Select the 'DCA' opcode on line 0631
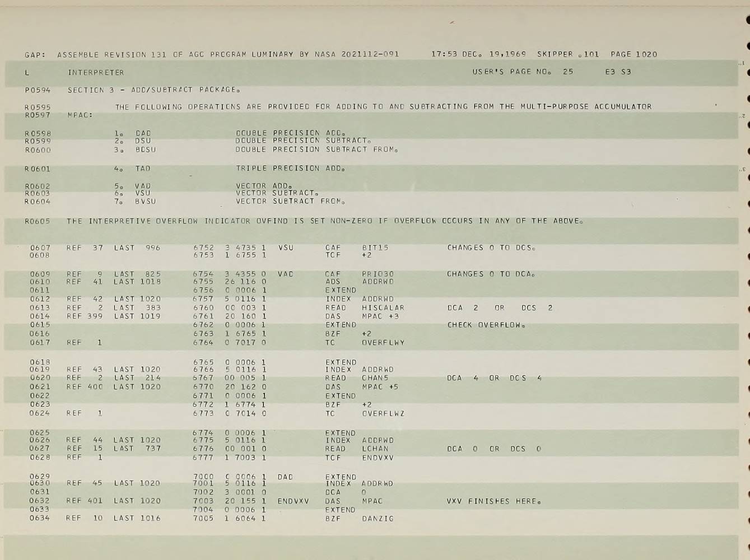 tap(333, 492)
